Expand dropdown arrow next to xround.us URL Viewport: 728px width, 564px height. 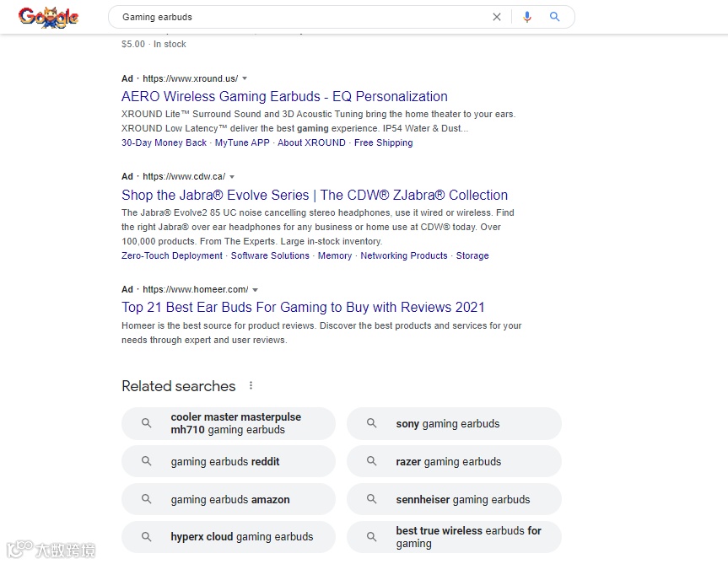click(x=245, y=78)
